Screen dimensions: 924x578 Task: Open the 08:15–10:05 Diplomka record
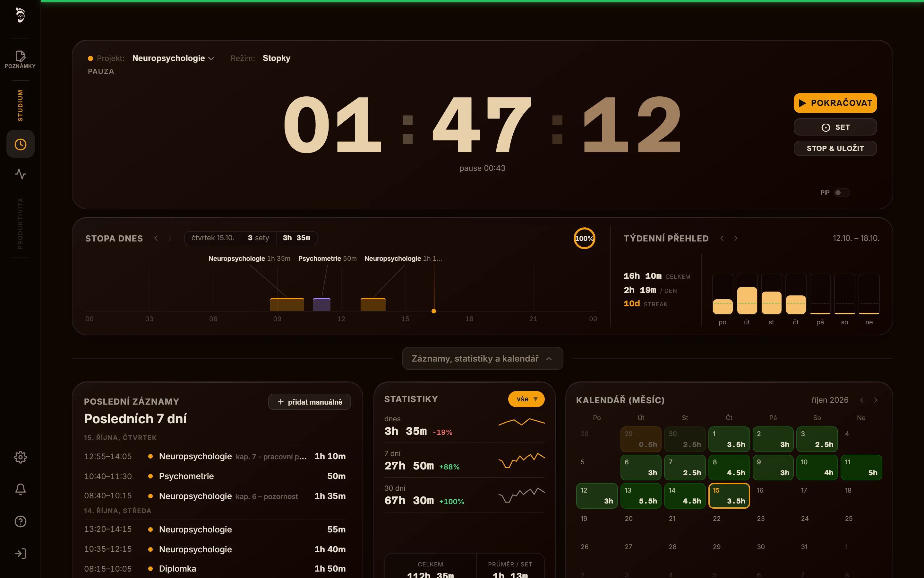[215, 568]
